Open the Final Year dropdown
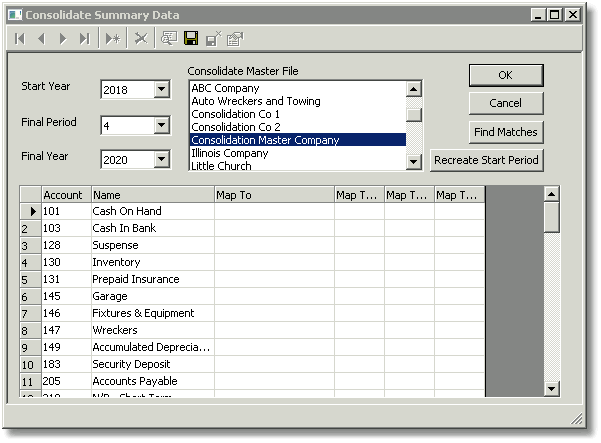 click(162, 159)
